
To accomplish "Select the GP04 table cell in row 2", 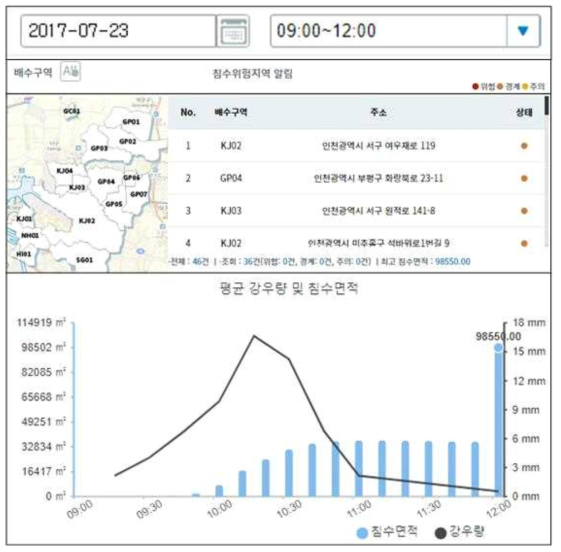I will pos(231,178).
